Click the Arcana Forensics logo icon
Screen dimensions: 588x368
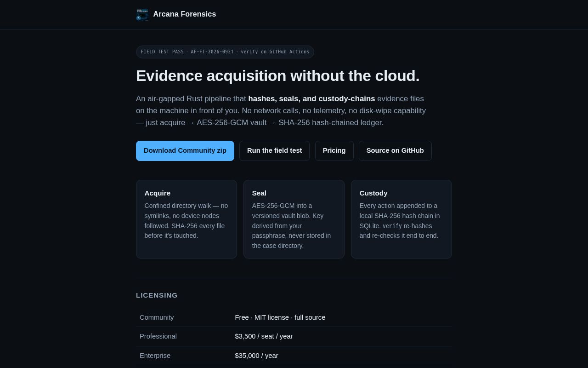pos(142,15)
